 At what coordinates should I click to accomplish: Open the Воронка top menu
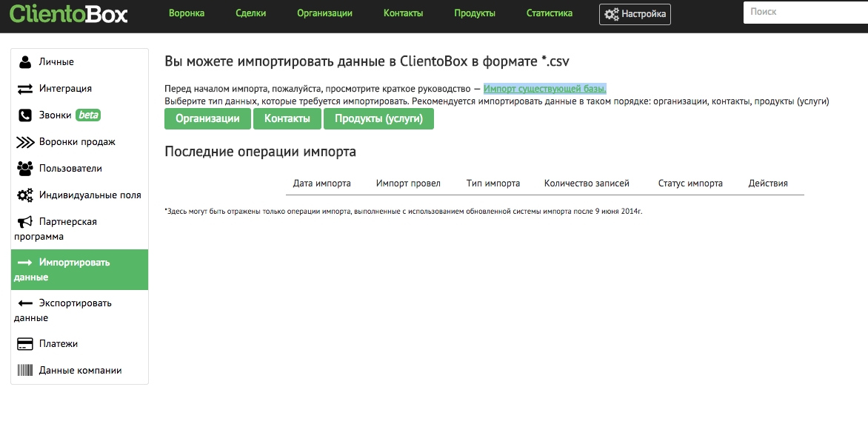(187, 13)
